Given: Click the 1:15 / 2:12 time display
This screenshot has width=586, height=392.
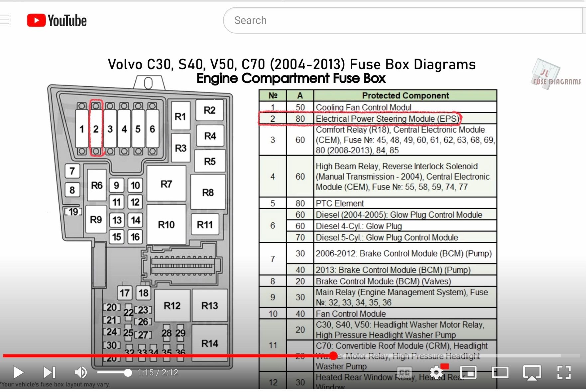Looking at the screenshot, I should (158, 372).
